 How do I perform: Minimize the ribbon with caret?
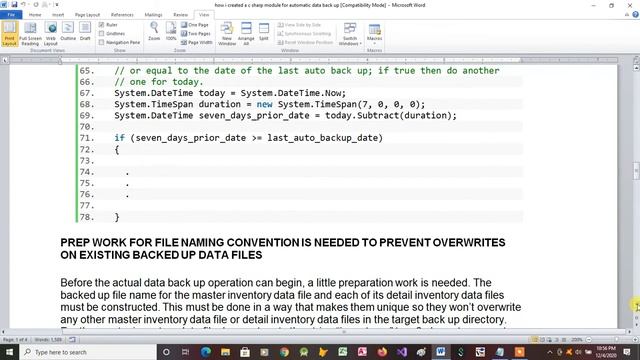[x=627, y=15]
